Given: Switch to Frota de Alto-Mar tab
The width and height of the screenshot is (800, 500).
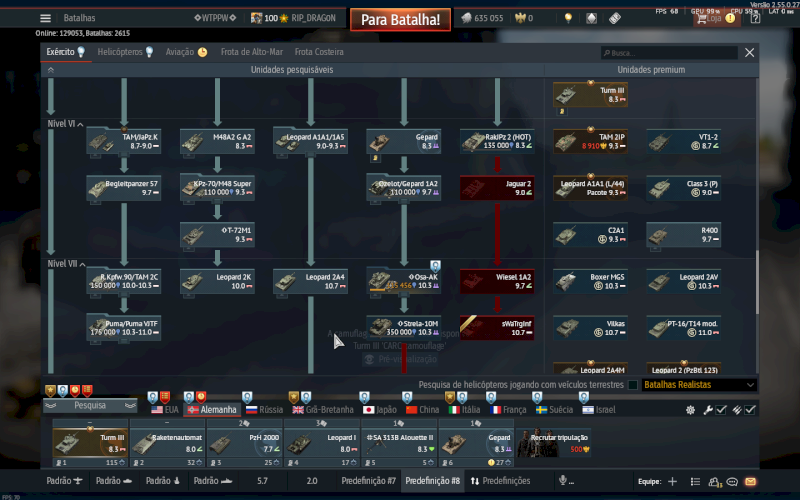Looking at the screenshot, I should tap(252, 52).
